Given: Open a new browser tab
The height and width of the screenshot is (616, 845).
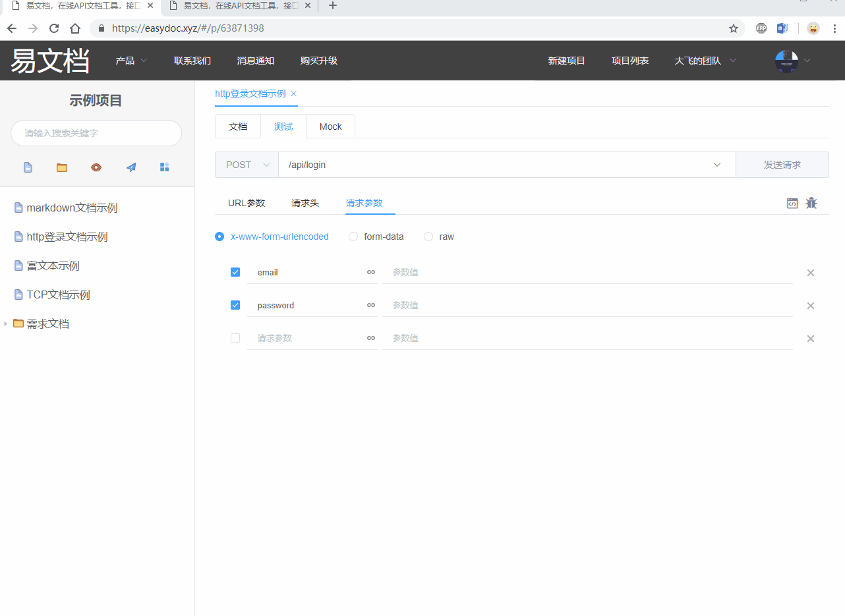Looking at the screenshot, I should pyautogui.click(x=333, y=6).
